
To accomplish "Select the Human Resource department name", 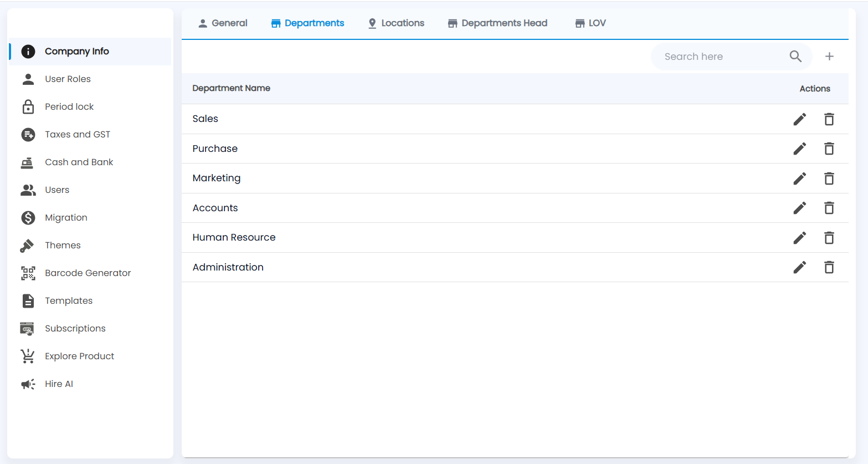I will point(234,237).
